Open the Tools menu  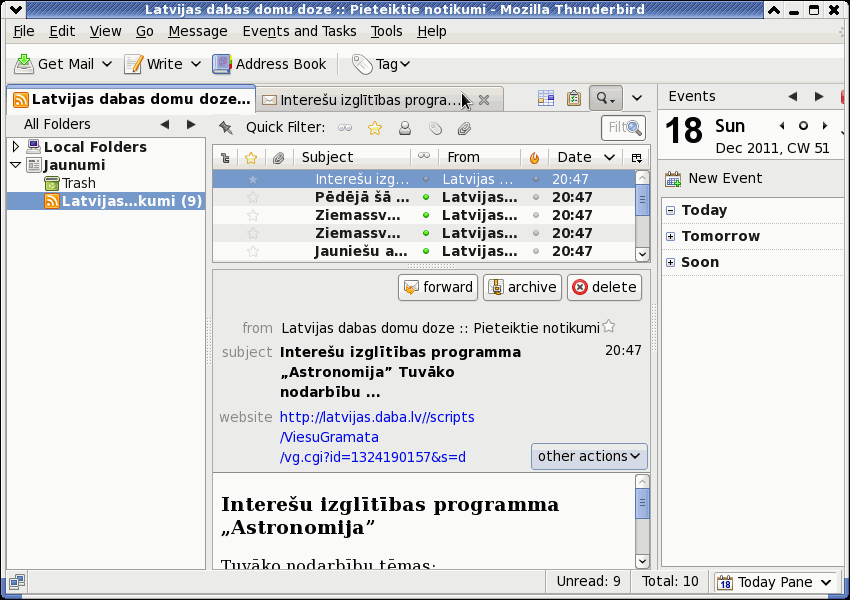387,31
